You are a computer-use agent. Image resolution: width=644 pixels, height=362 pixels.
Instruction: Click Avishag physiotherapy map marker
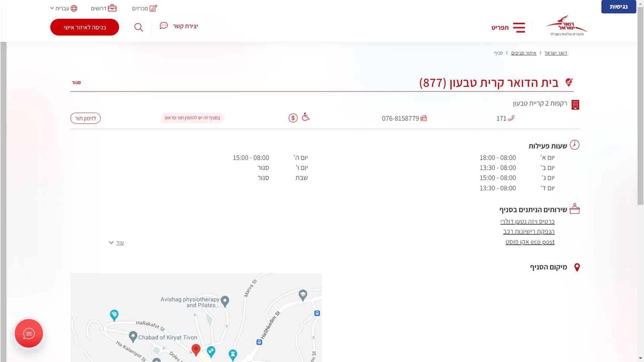(225, 301)
